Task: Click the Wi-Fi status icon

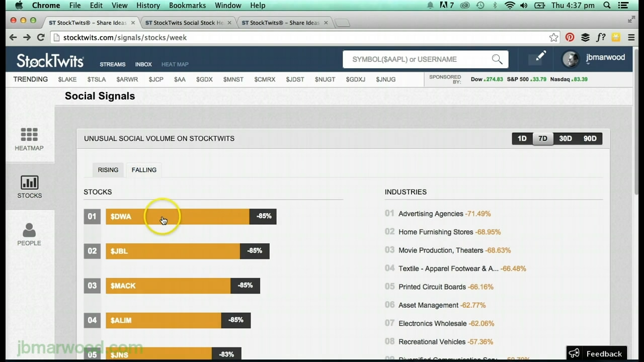Action: [510, 6]
